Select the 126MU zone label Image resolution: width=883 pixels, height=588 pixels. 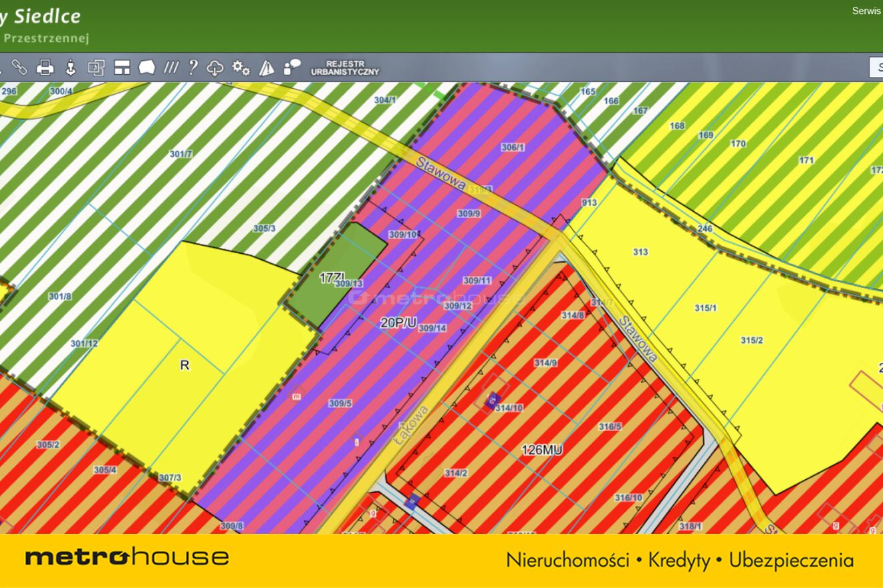click(541, 450)
